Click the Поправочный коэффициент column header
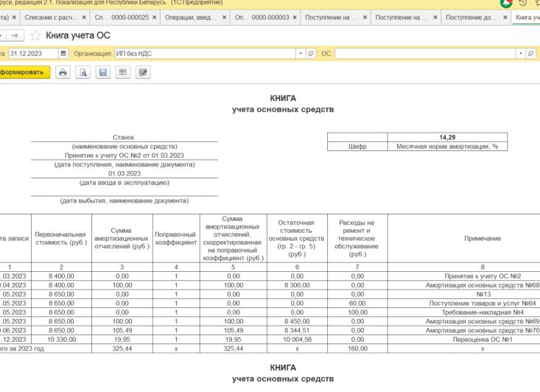 click(176, 239)
